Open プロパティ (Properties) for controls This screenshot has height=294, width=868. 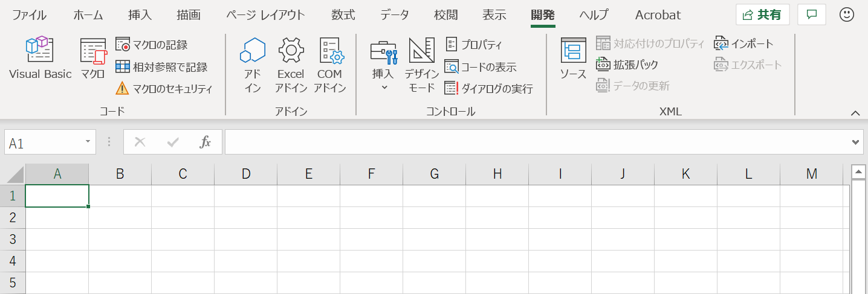474,45
